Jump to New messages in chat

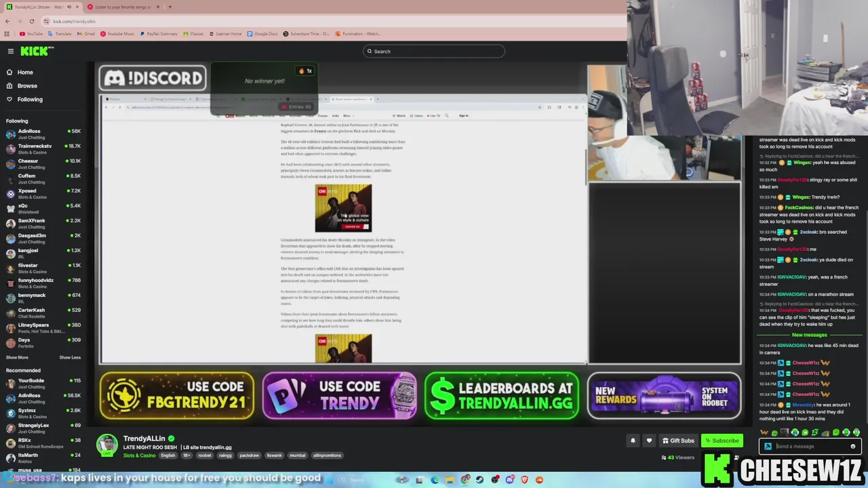[x=809, y=335]
